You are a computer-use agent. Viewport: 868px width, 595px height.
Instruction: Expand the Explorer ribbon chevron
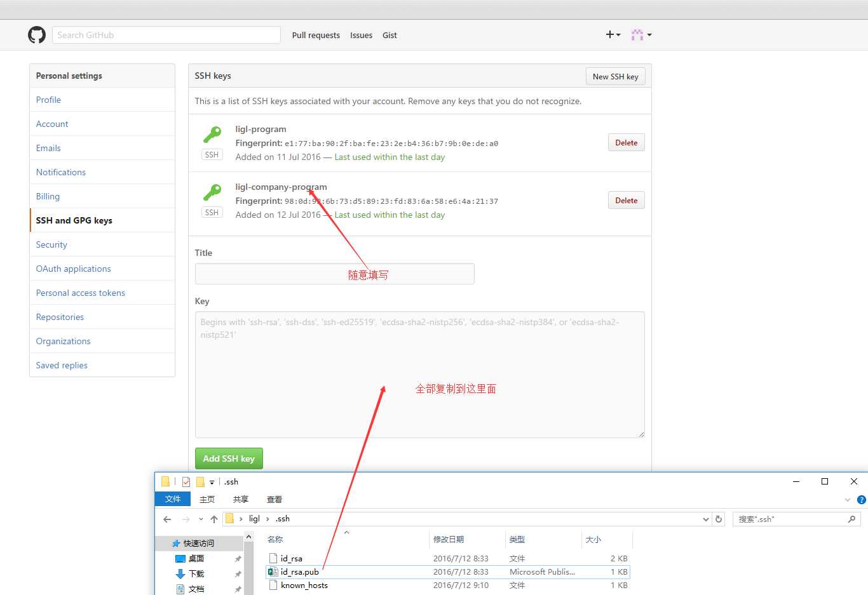pos(848,500)
